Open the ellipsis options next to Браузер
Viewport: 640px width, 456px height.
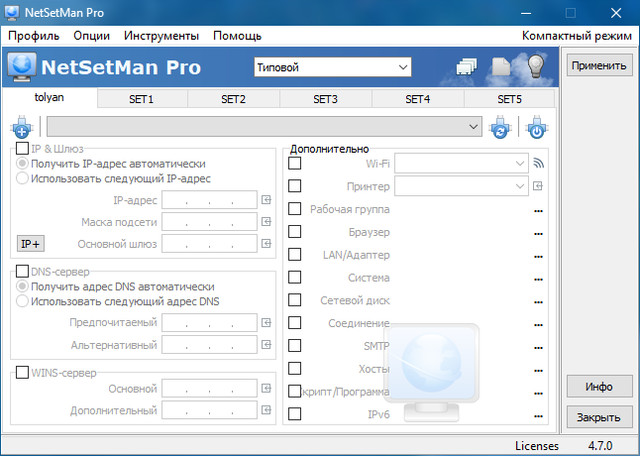click(x=538, y=233)
